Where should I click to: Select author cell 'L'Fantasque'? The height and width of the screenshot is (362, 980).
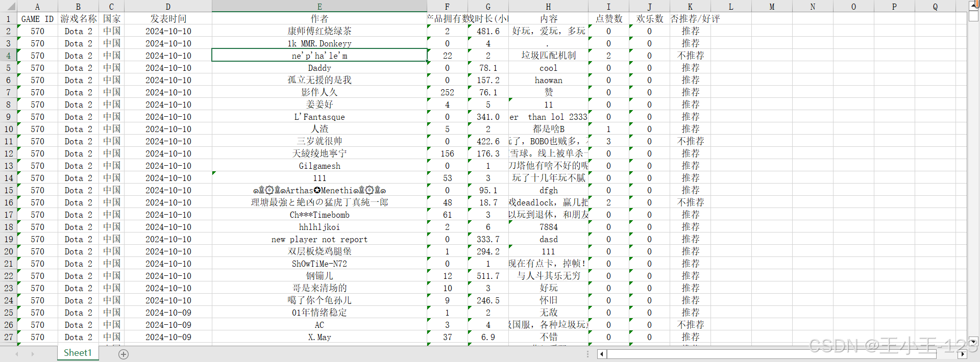click(320, 117)
